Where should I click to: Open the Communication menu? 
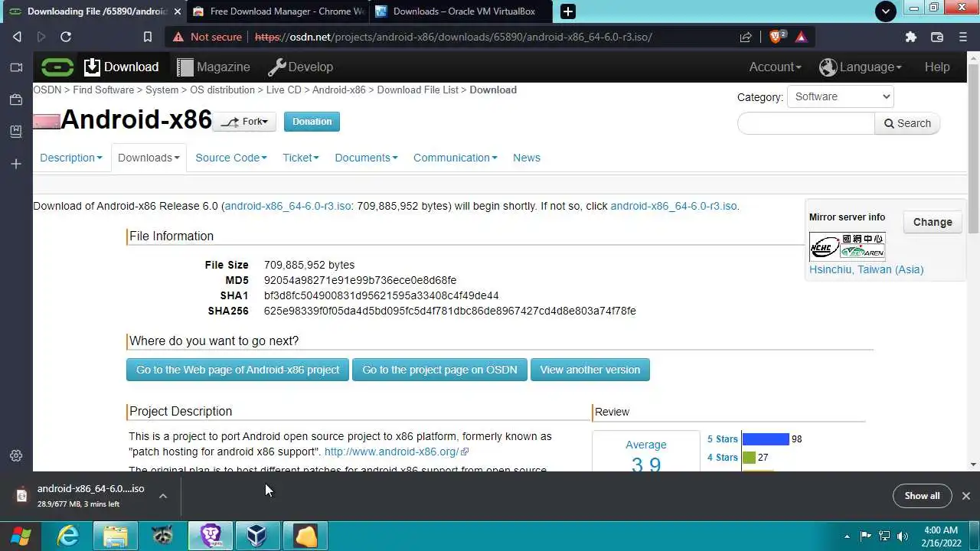(456, 158)
